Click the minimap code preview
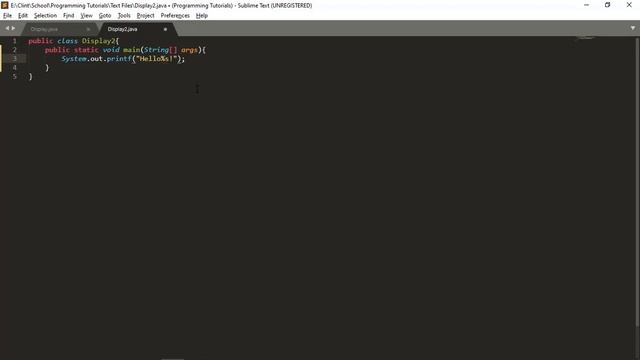This screenshot has width=640, height=360. (585, 38)
